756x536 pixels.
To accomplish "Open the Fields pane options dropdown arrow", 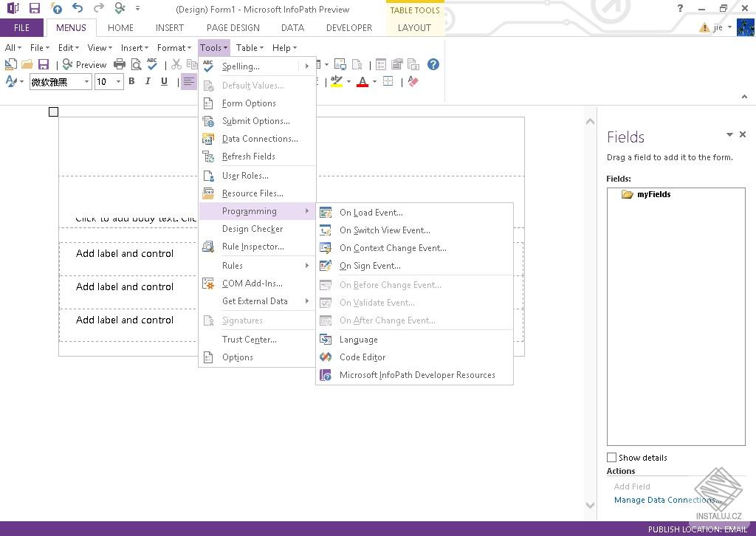I will point(729,134).
